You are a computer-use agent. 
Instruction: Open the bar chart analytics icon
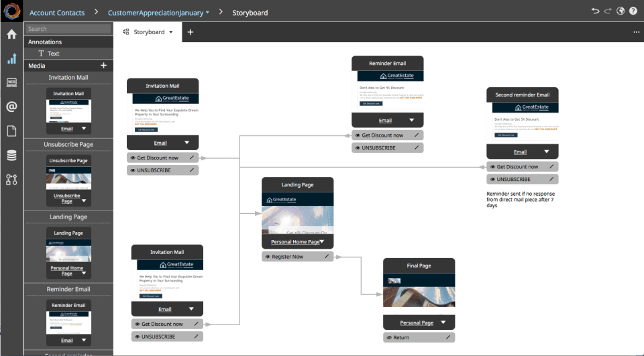11,58
